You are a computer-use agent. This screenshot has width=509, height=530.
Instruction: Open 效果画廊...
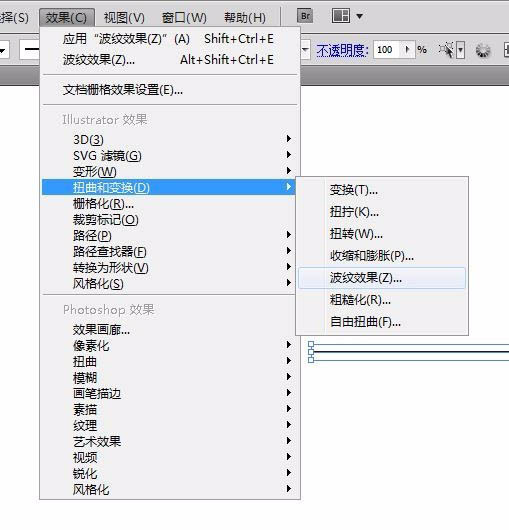pos(170,329)
